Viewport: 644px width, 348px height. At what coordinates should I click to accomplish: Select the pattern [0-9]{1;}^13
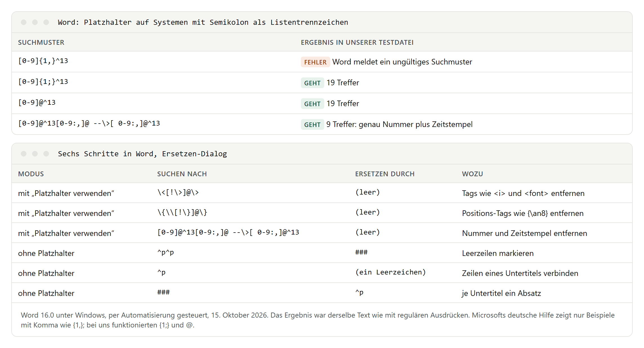[x=43, y=82]
